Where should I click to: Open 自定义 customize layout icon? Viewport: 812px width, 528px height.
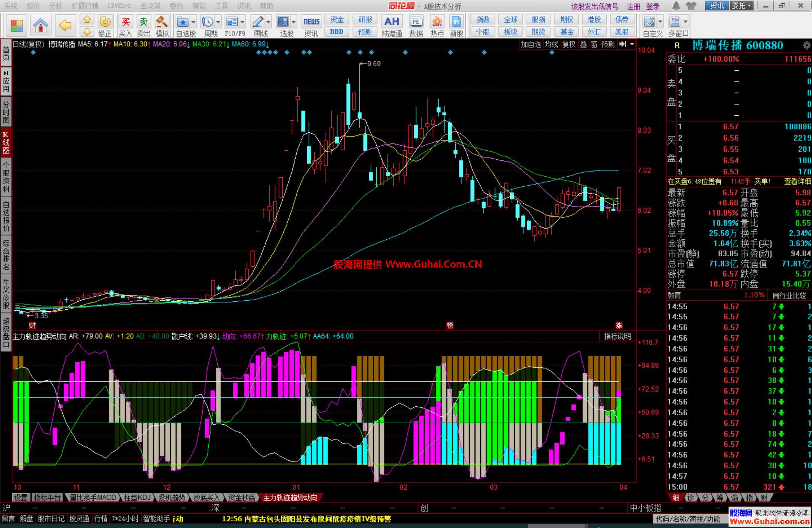tap(649, 22)
